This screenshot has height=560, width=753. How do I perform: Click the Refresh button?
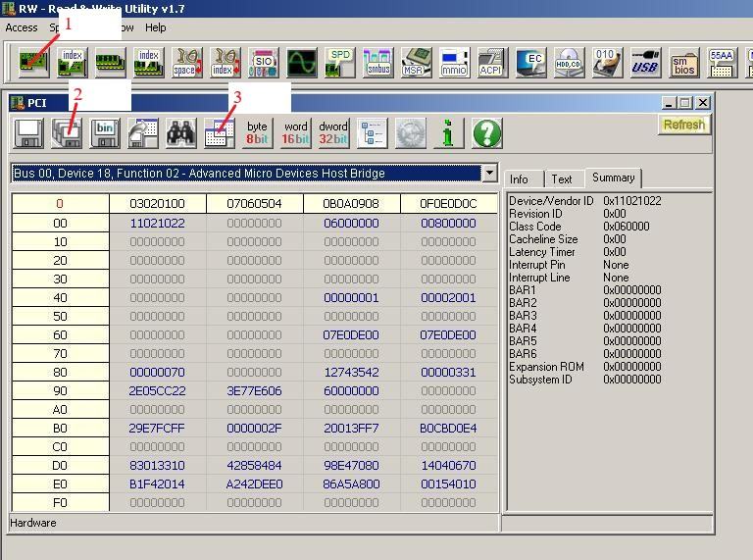[x=683, y=125]
